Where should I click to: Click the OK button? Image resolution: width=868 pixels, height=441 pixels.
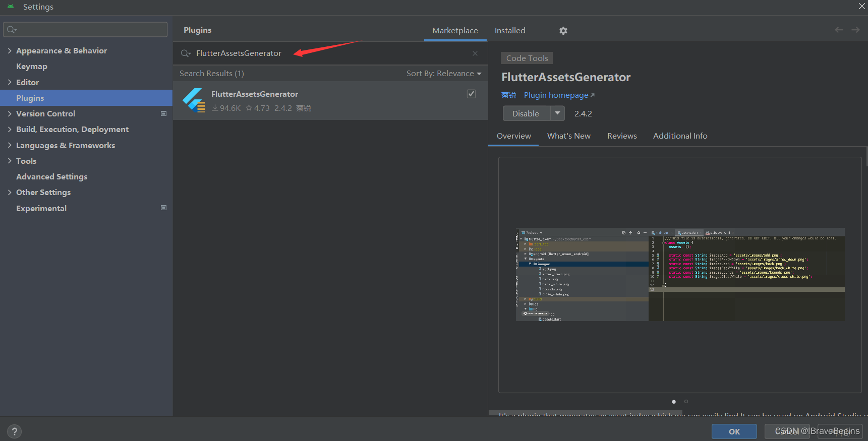[734, 431]
